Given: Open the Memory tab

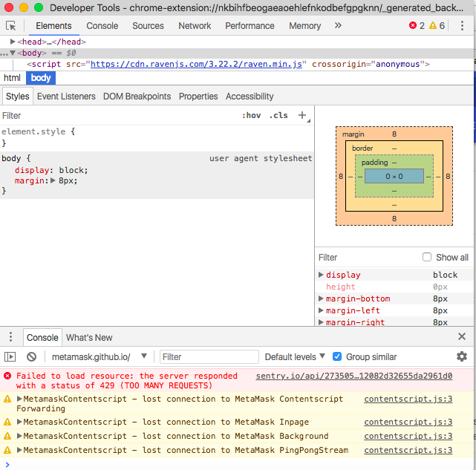Looking at the screenshot, I should (x=304, y=26).
